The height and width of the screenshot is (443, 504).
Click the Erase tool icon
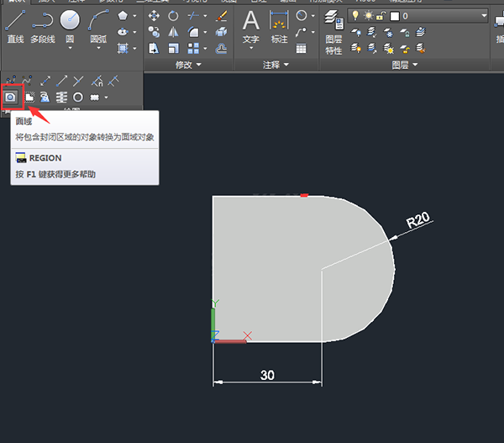[x=221, y=16]
